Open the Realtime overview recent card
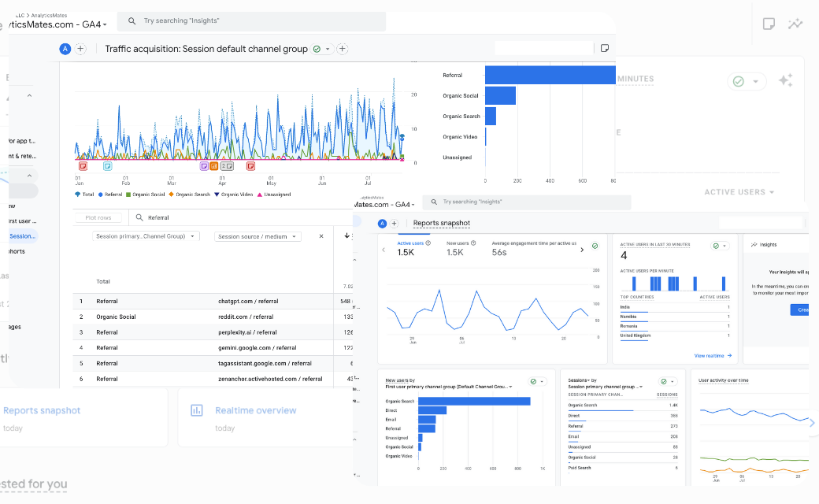Image resolution: width=819 pixels, height=504 pixels. click(265, 417)
